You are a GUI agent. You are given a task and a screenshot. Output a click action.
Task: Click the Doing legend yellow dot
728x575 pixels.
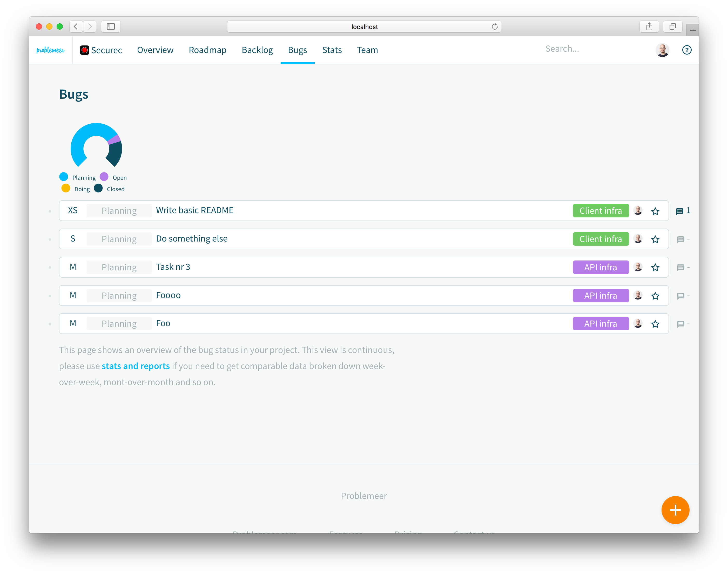click(66, 188)
